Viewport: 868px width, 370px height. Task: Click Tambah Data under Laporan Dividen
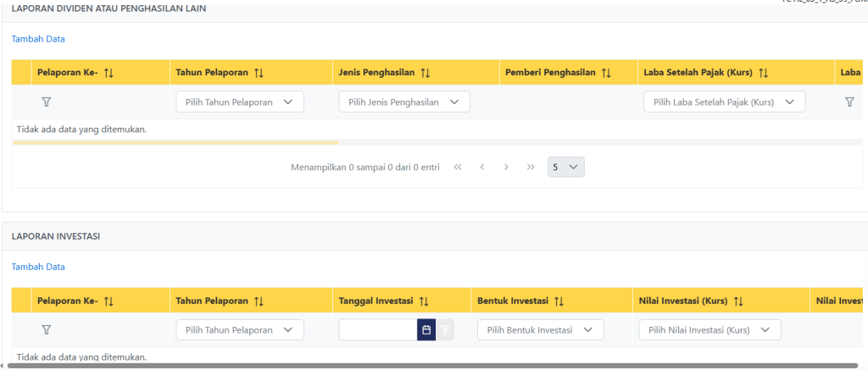point(38,39)
